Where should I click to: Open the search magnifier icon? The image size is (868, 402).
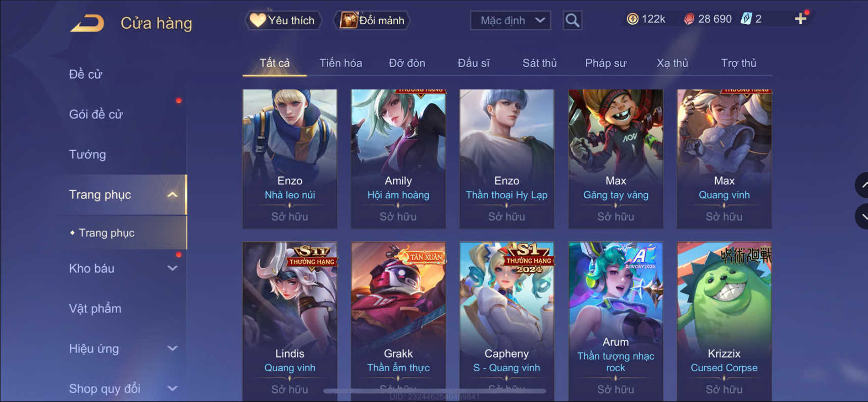(x=572, y=20)
